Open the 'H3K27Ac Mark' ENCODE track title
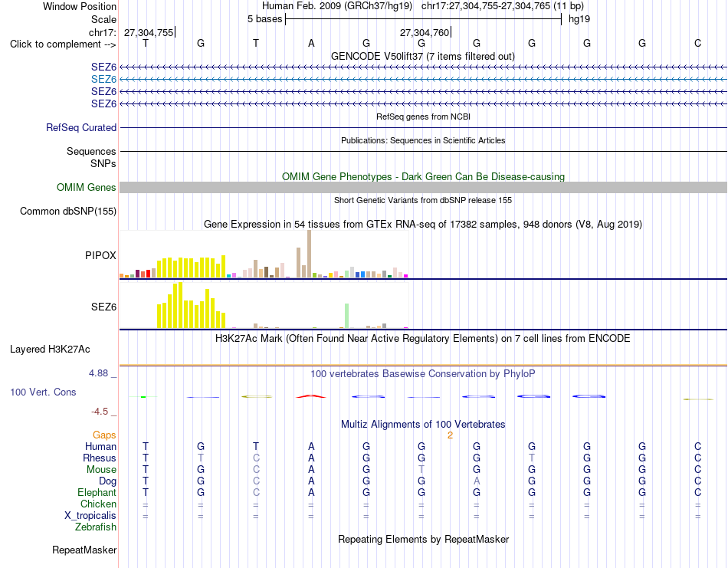Viewport: 728px width, 568px height. click(422, 338)
